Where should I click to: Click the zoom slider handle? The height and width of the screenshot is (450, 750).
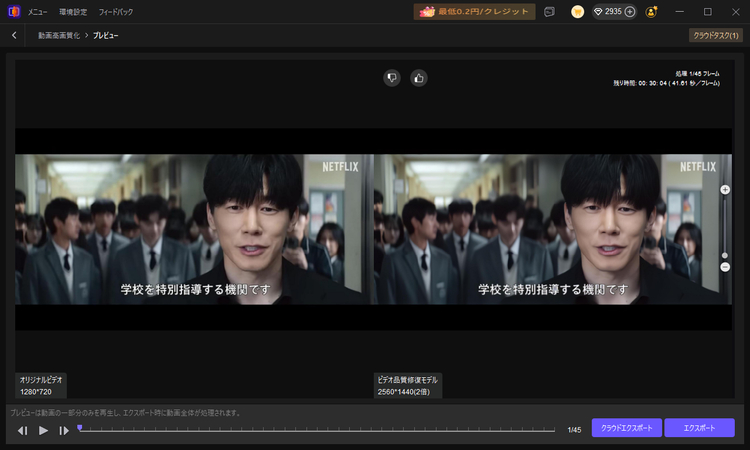[725, 255]
